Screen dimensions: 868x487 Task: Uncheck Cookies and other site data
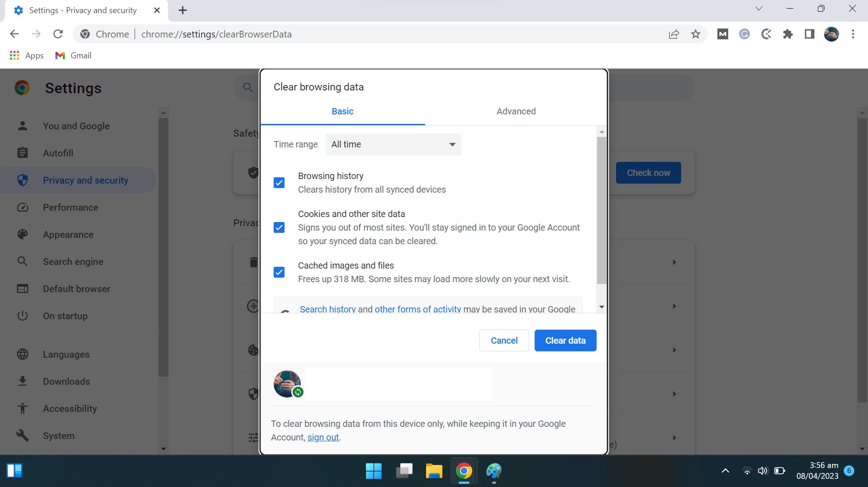pyautogui.click(x=279, y=227)
